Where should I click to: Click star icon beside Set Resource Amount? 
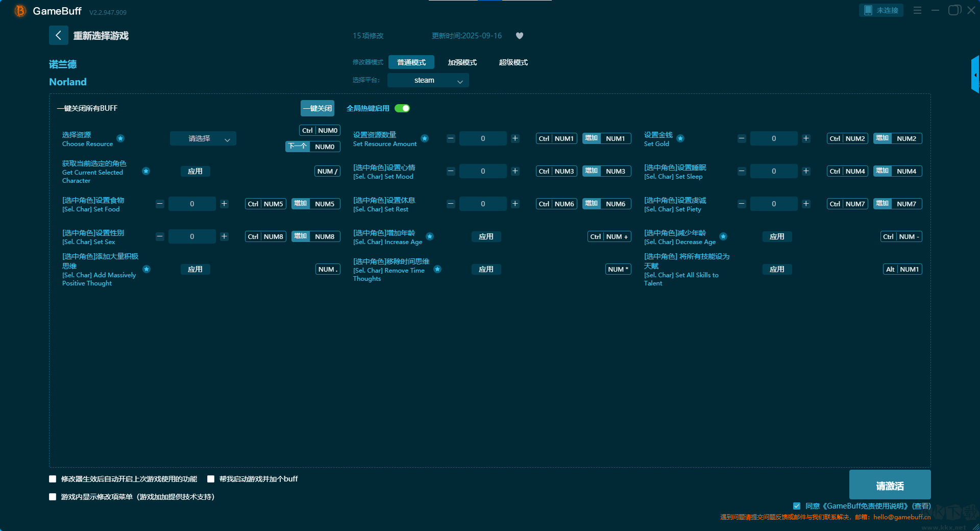pyautogui.click(x=425, y=138)
